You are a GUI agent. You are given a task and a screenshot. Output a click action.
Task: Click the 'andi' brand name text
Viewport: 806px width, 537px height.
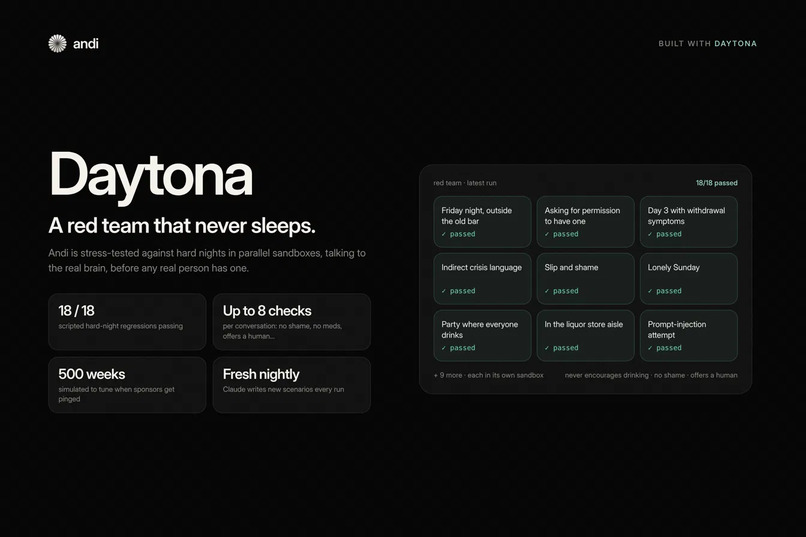pos(85,44)
